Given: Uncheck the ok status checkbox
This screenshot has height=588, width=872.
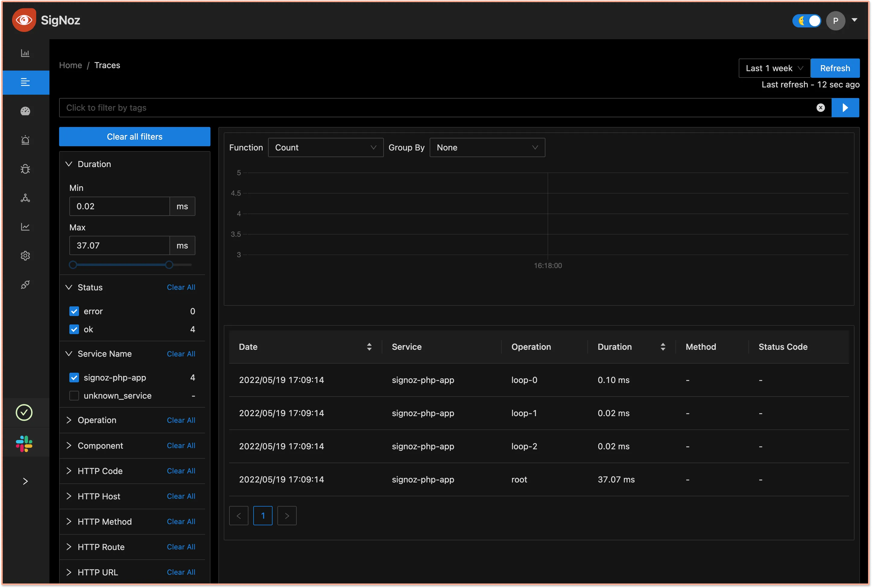Looking at the screenshot, I should coord(74,329).
